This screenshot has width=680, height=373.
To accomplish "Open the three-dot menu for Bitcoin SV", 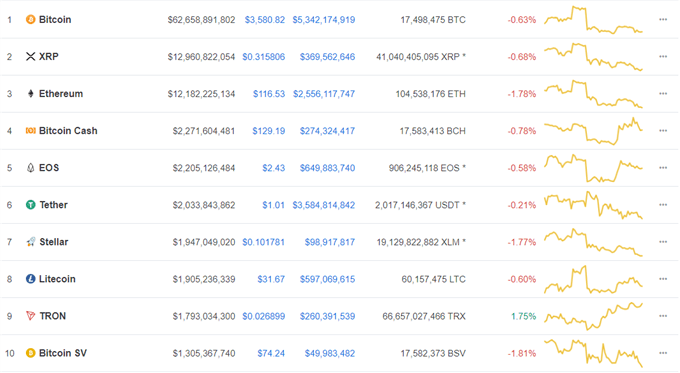I will pyautogui.click(x=663, y=353).
